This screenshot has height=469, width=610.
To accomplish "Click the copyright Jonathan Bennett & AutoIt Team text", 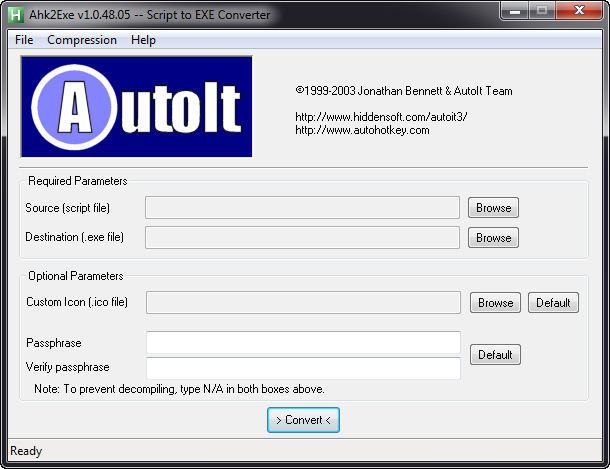I will tap(404, 91).
